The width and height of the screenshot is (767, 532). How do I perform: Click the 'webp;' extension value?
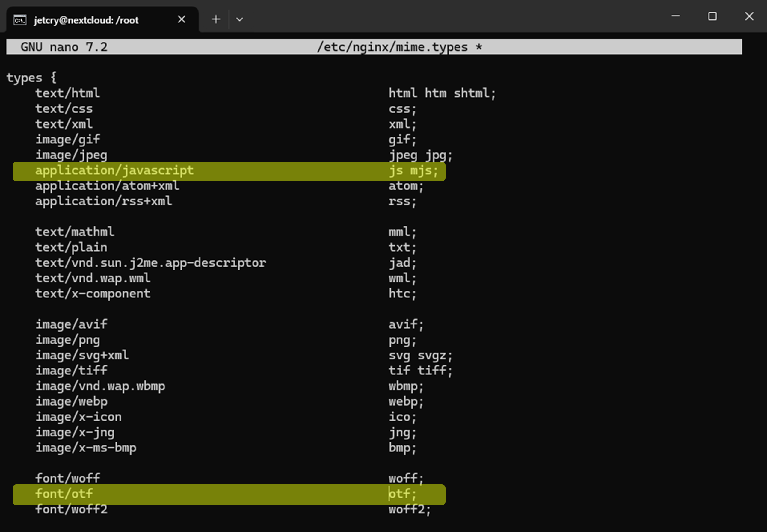coord(406,401)
